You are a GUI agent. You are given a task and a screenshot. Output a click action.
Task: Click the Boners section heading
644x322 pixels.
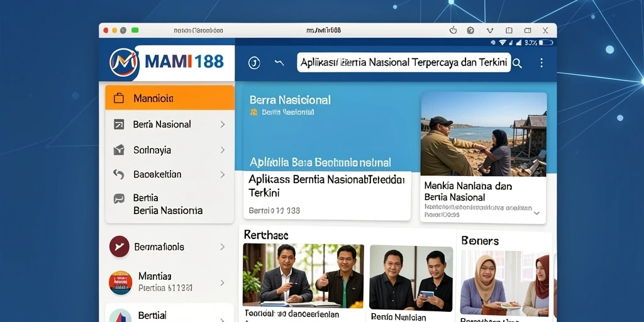point(480,240)
